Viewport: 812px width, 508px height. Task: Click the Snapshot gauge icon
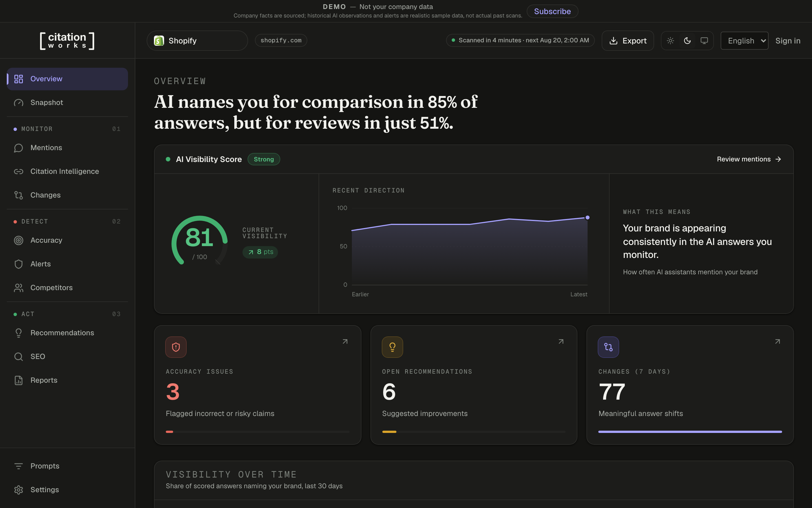coord(18,102)
